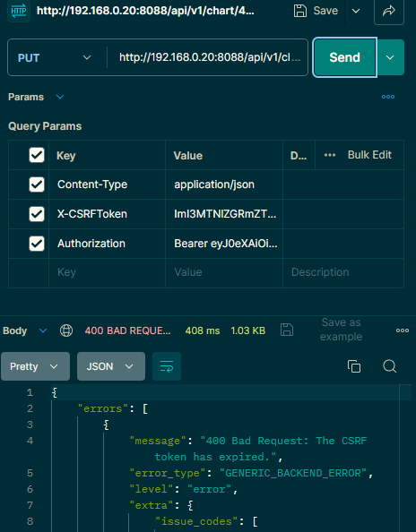Click the GENERIC_BACKEND_ERROR value
The height and width of the screenshot is (532, 416).
(293, 473)
